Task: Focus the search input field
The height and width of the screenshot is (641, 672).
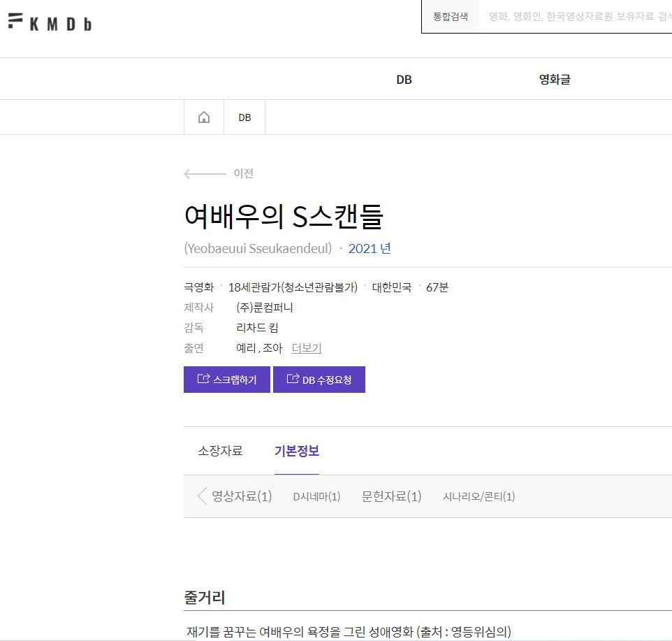Action: pos(576,16)
